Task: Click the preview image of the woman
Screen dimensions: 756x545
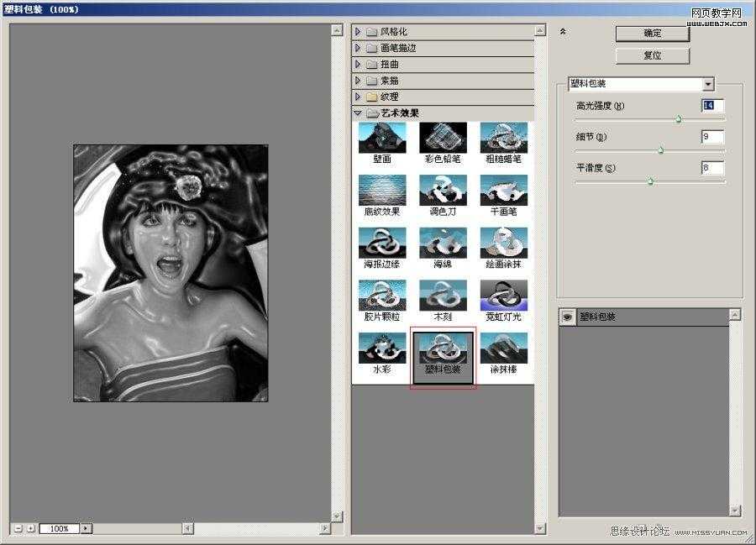Action: point(171,273)
